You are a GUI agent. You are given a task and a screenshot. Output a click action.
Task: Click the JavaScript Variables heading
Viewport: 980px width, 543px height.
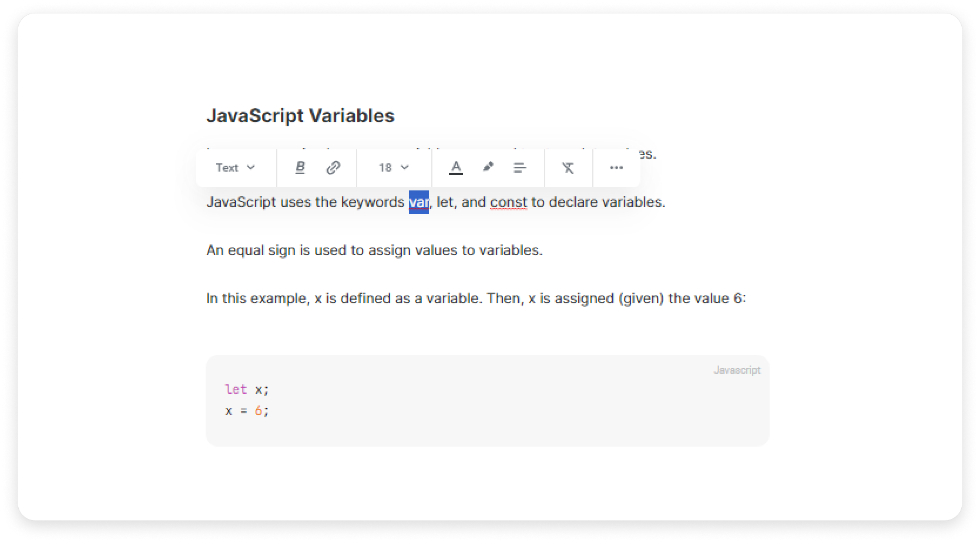tap(300, 116)
